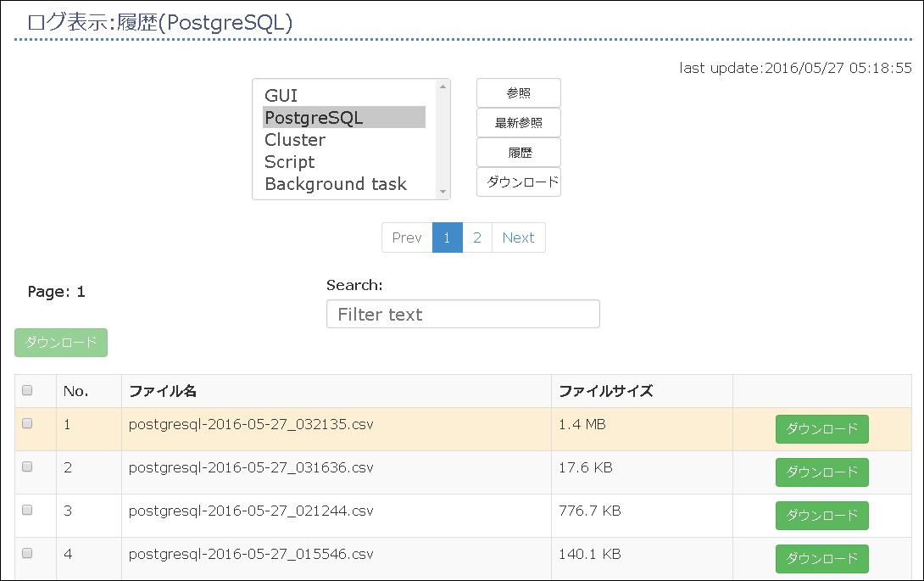
Task: Click file name postgresql-2016-05-27_032135.csv
Action: 251,425
